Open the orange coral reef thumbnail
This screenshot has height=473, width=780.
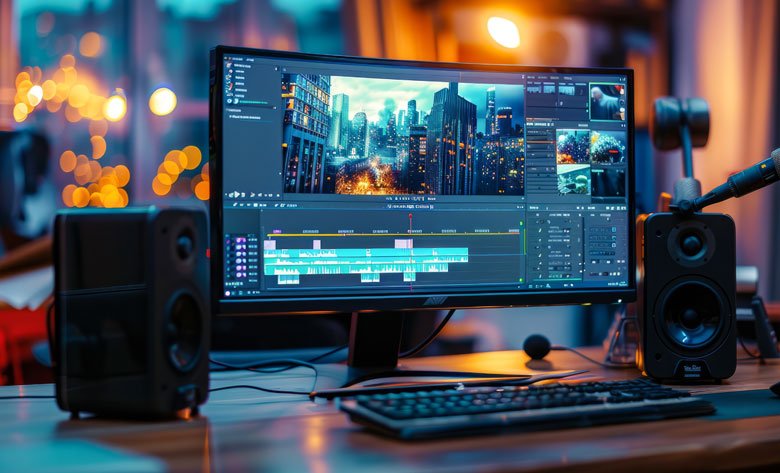[573, 147]
